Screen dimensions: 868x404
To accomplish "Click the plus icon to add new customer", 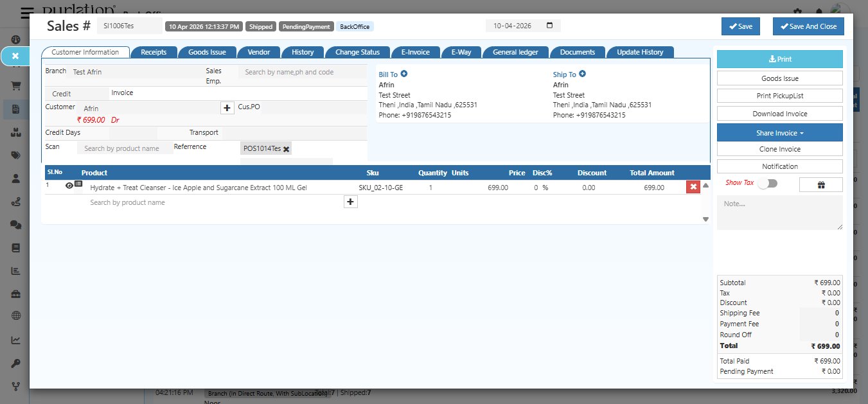I will [x=227, y=108].
